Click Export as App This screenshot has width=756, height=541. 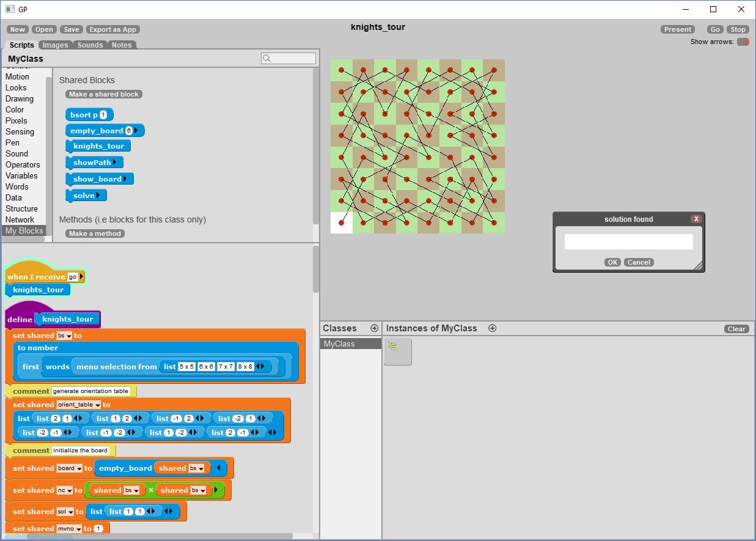pos(112,29)
